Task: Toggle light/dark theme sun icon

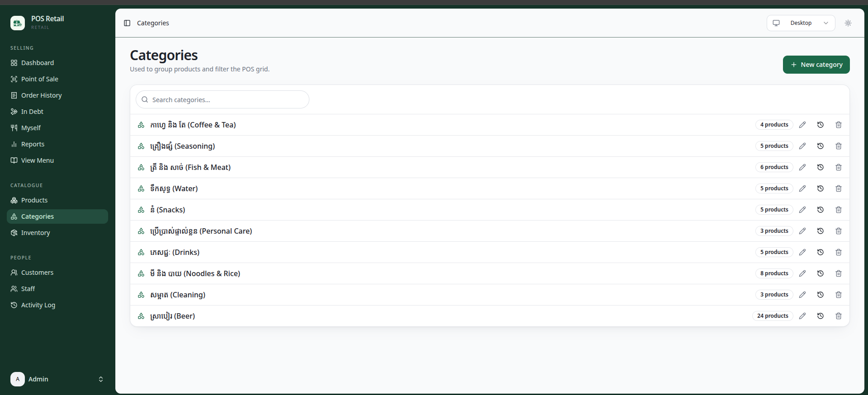Action: 848,23
